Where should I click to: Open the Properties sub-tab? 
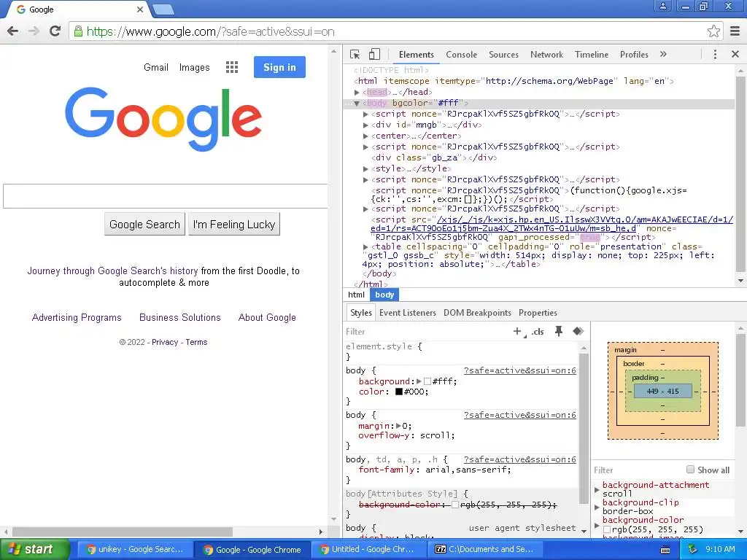[538, 313]
